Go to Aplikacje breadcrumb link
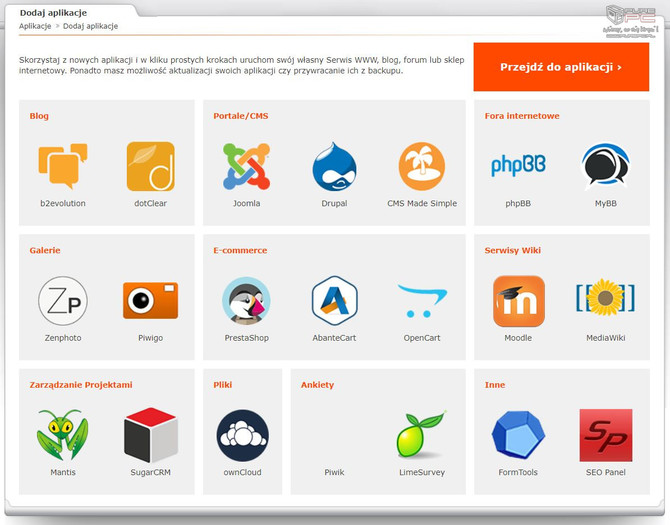The image size is (670, 525). point(35,26)
